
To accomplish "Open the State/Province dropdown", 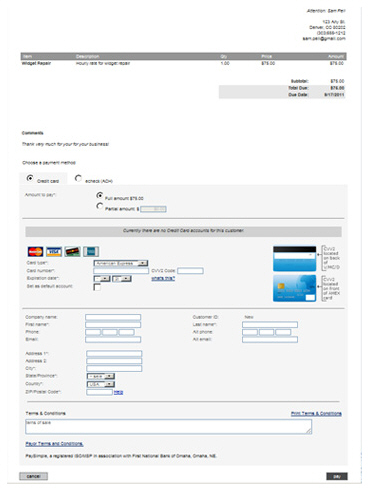I will pyautogui.click(x=101, y=376).
